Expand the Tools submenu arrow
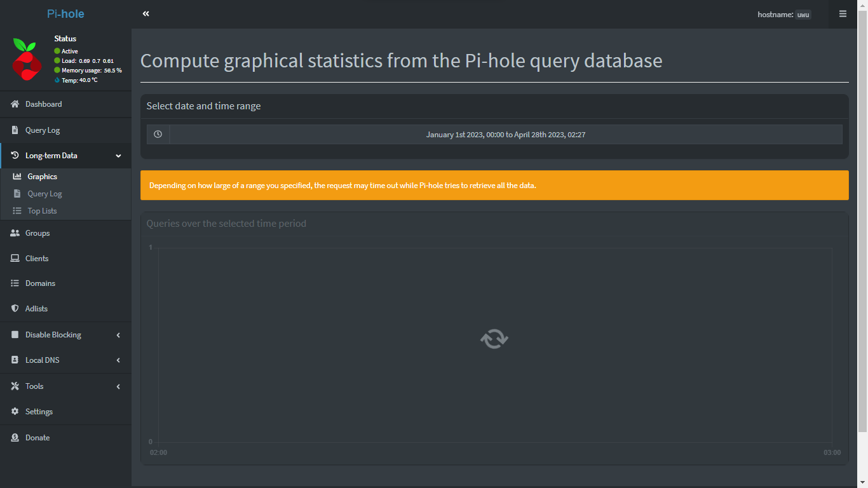The height and width of the screenshot is (488, 868). pyautogui.click(x=118, y=386)
